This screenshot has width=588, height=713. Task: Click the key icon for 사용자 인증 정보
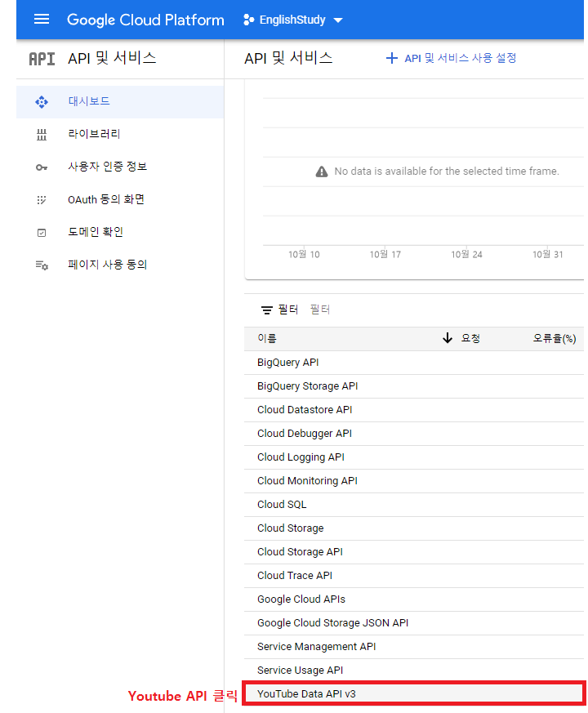[x=42, y=167]
